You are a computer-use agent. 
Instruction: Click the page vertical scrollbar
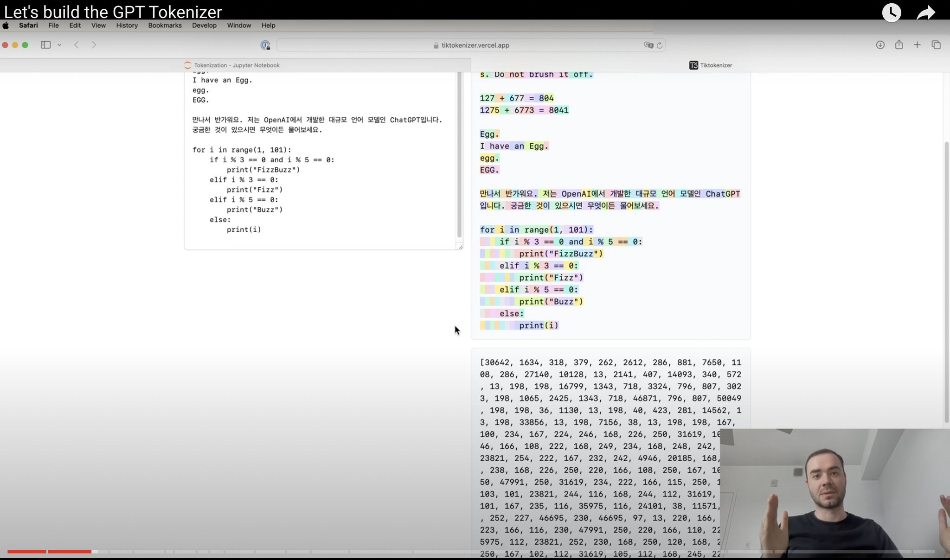tap(947, 283)
